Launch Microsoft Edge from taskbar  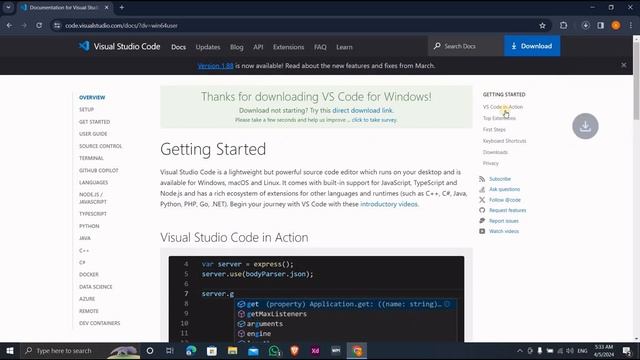pos(191,351)
